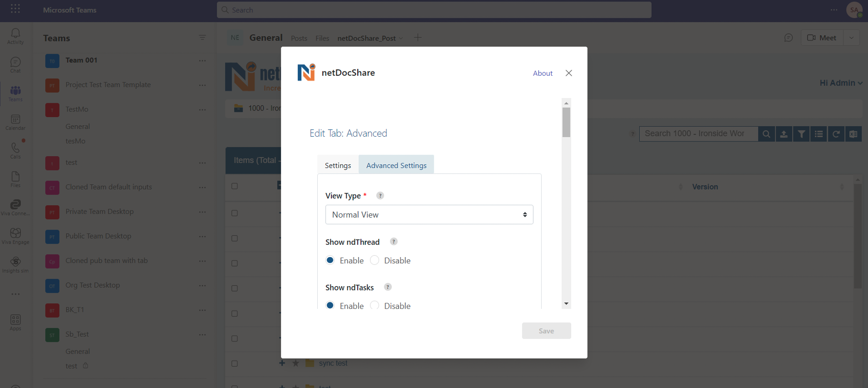This screenshot has width=868, height=388.
Task: Click the search magnifier icon in netDocShare
Action: 766,134
